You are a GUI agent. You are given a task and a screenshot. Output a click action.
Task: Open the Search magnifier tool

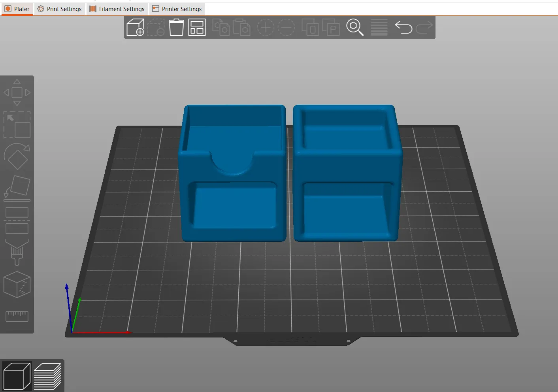point(355,27)
